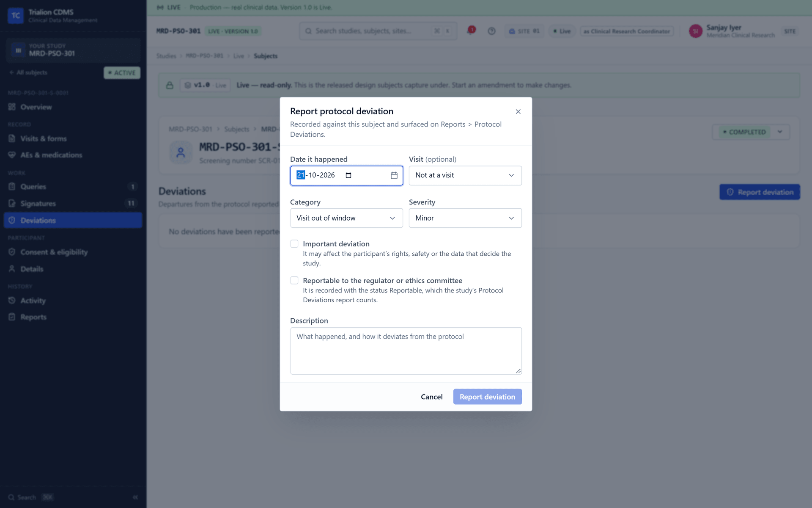Viewport: 812px width, 508px height.
Task: Open the Visit dropdown
Action: 465,175
